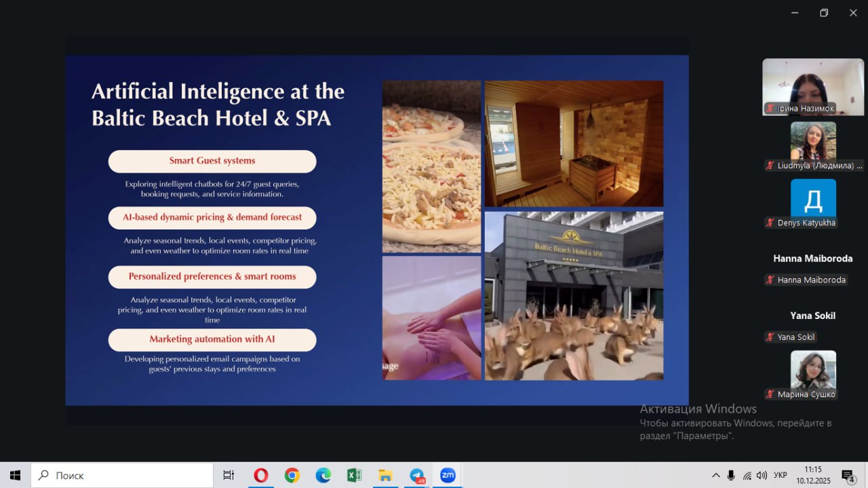868x488 pixels.
Task: Click the Поиск taskbar search box
Action: click(x=122, y=475)
